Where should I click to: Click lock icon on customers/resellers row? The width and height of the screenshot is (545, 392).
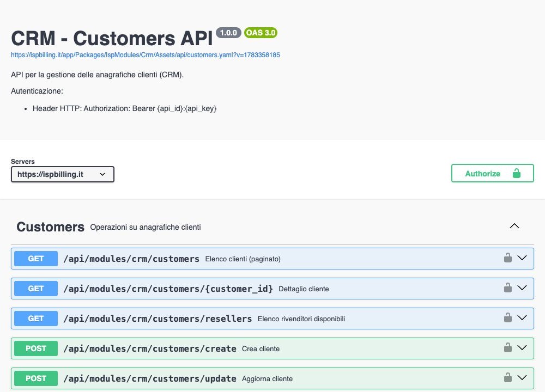[507, 318]
